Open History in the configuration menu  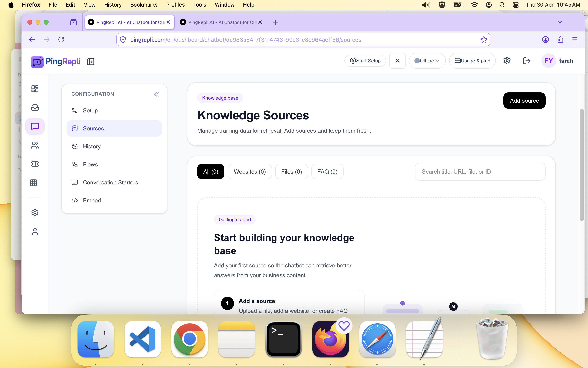point(114,146)
